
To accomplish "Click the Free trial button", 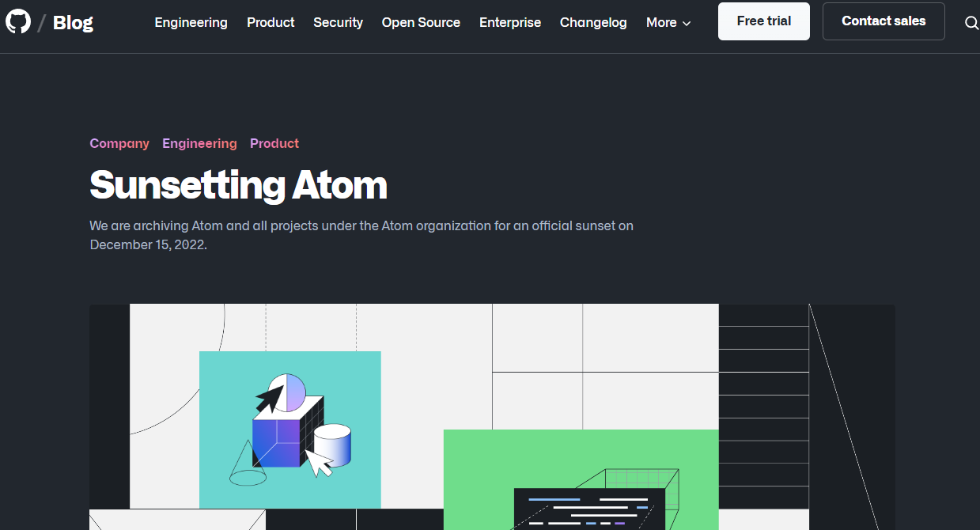I will (763, 21).
